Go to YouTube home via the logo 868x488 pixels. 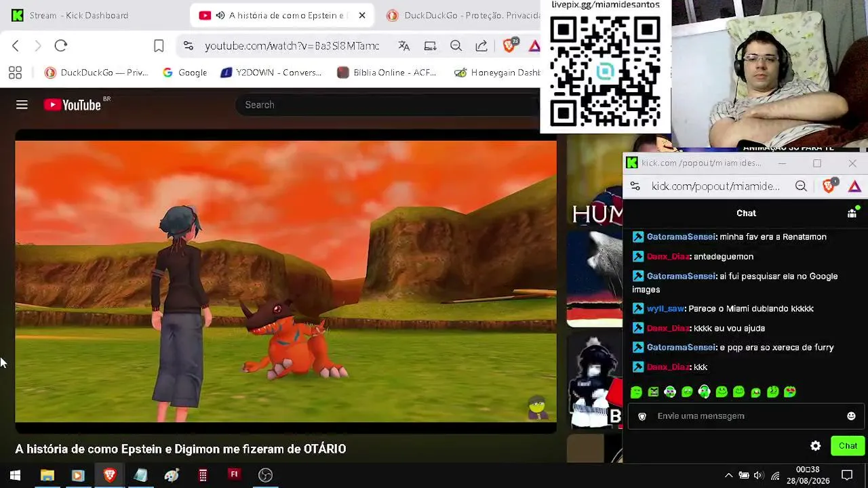[73, 104]
